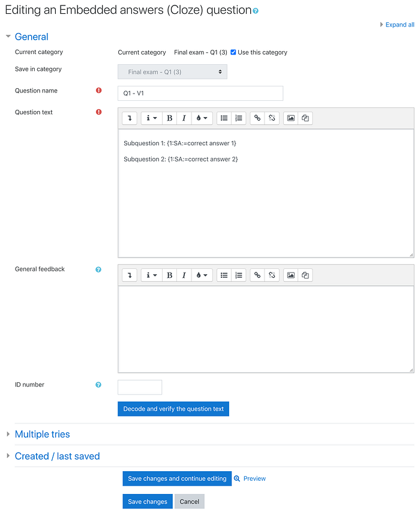Apply bold in General feedback editor

click(169, 276)
